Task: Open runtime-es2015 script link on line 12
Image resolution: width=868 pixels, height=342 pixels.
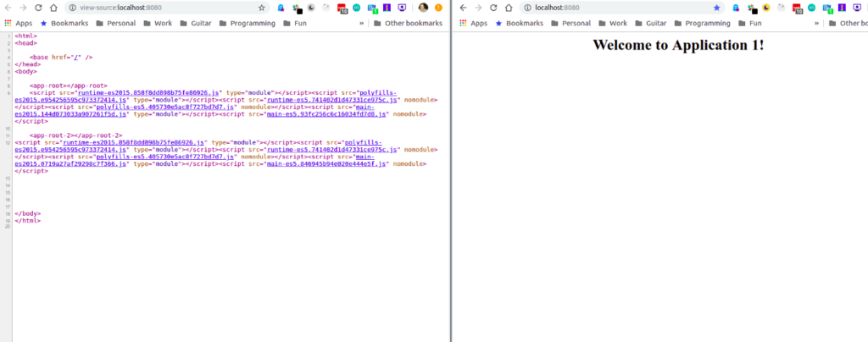Action: pos(134,142)
